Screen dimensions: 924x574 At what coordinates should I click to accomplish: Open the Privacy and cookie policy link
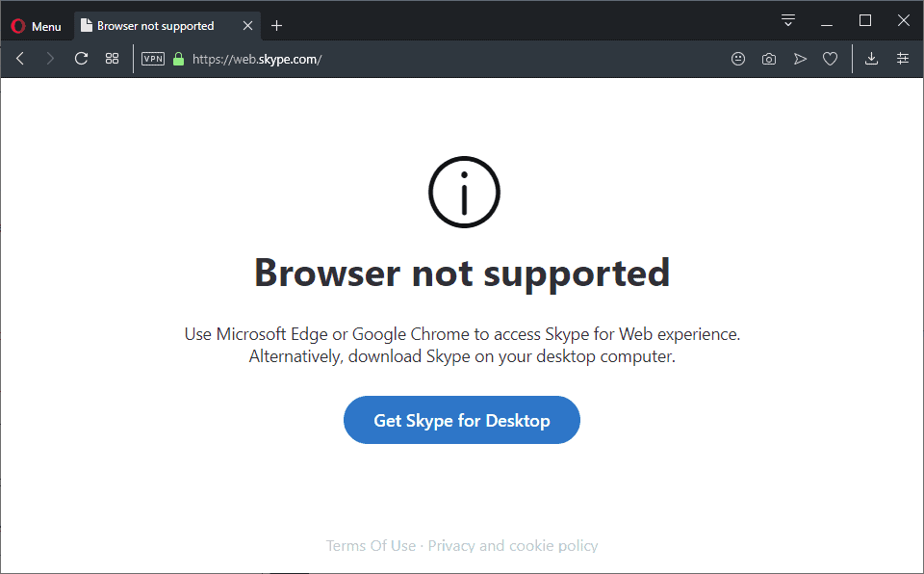click(512, 545)
